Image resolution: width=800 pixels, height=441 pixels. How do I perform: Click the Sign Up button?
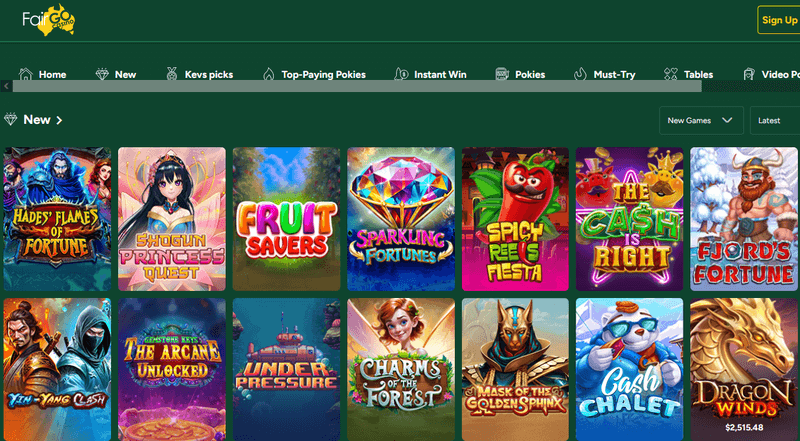point(779,20)
